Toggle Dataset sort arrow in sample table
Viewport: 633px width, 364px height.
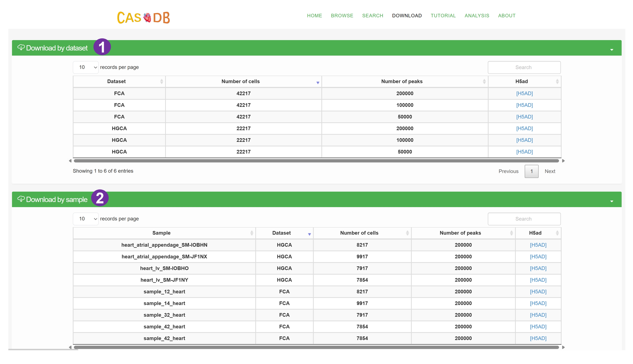(x=309, y=234)
